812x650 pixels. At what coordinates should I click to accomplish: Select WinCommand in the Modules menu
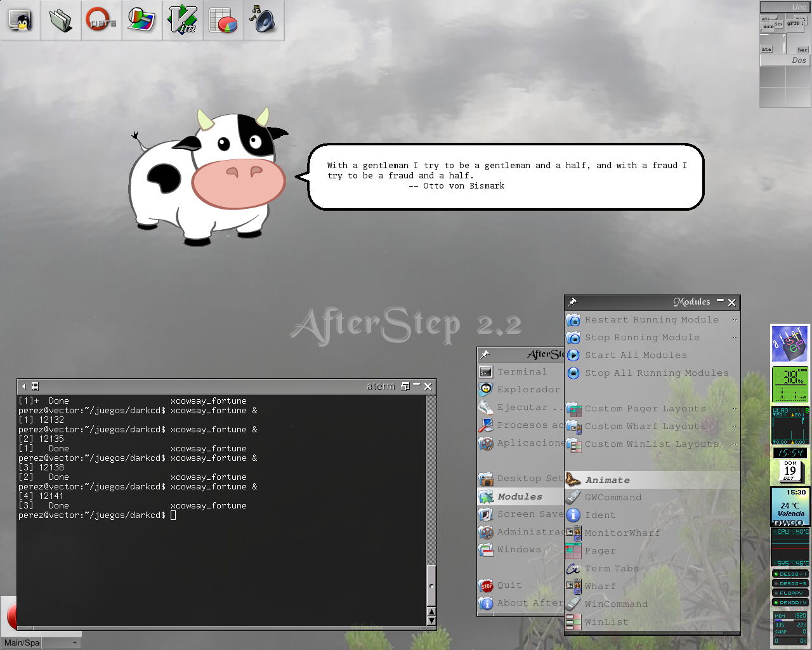point(652,604)
